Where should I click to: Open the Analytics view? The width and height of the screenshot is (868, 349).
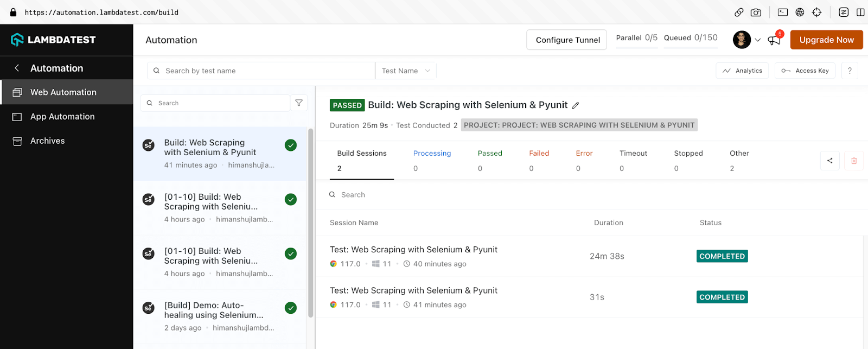click(742, 71)
